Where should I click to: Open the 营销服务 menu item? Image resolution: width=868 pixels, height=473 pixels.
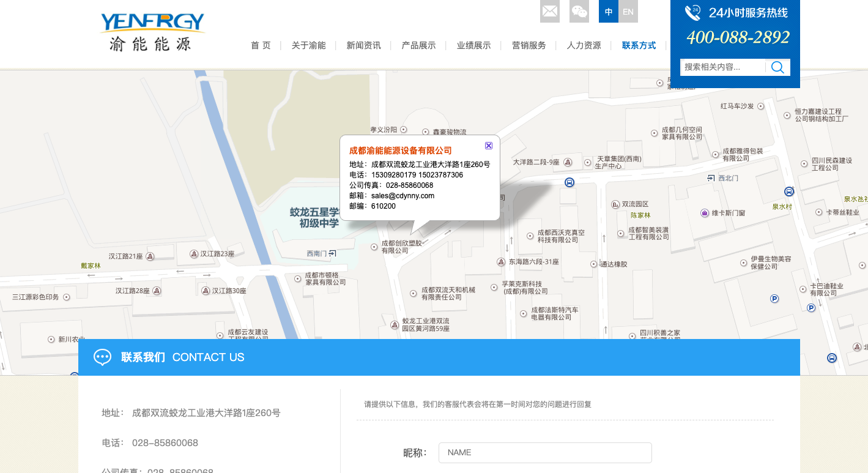click(529, 45)
